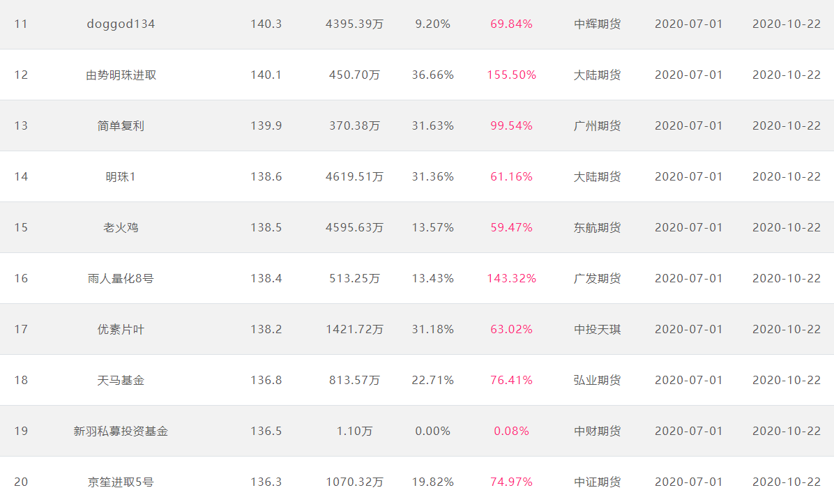
Task: Click the 155.50% return rate value
Action: [512, 75]
